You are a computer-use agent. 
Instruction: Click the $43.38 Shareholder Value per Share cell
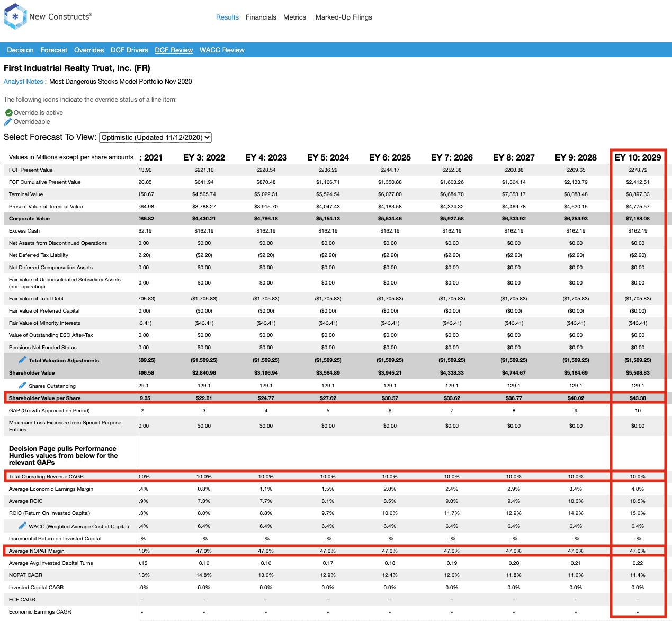638,398
